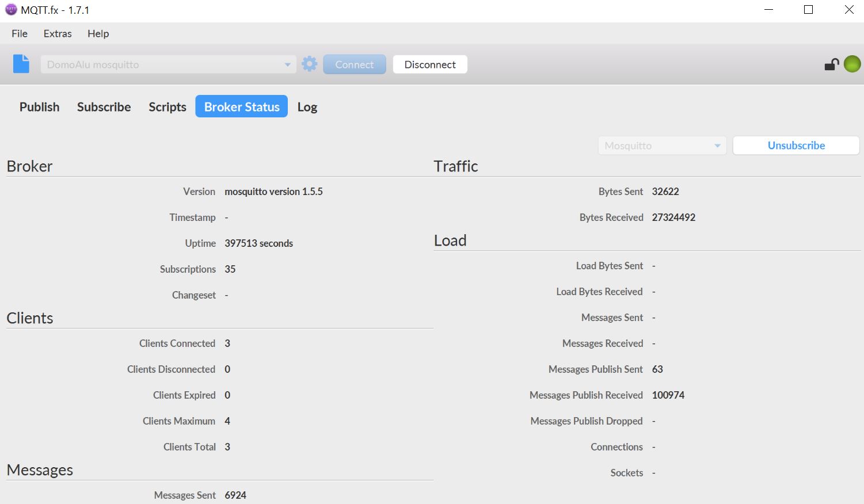Click the green connection status indicator
Screen dimensions: 864x504
tap(852, 64)
